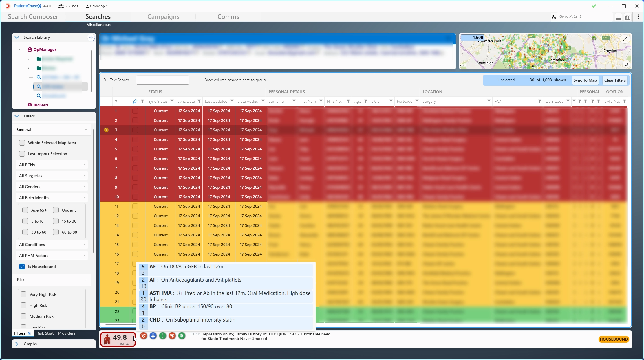The image size is (644, 360).
Task: Open the three-dot more options menu
Action: 638,17
